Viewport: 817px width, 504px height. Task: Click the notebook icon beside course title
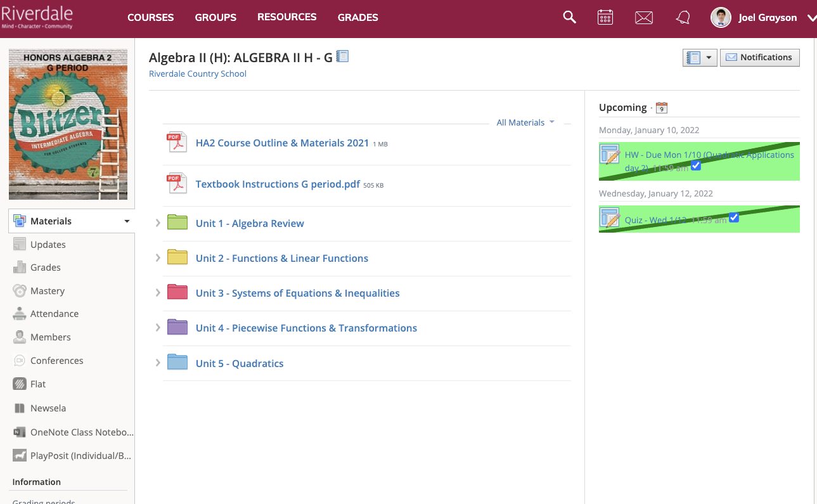point(342,56)
